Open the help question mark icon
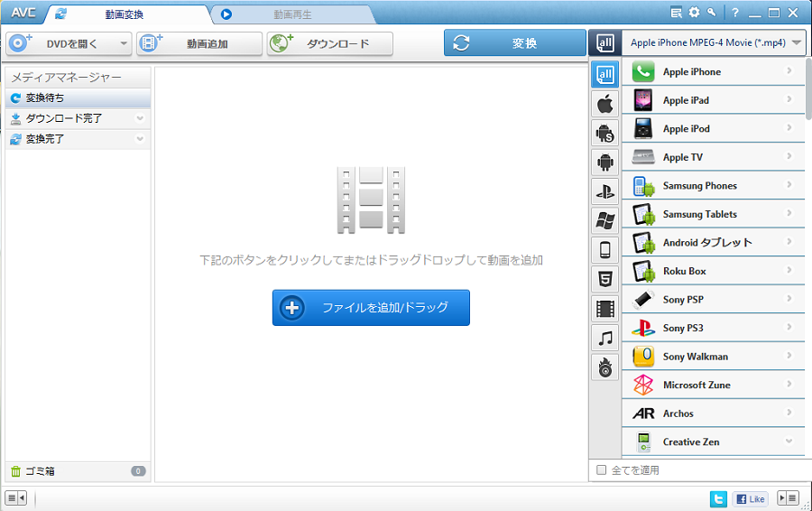The height and width of the screenshot is (511, 812). coord(735,13)
